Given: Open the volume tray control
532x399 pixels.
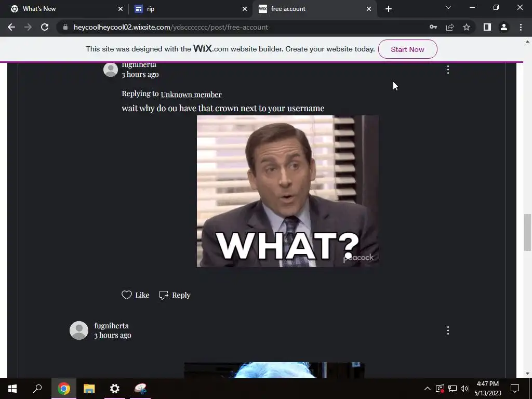Looking at the screenshot, I should tap(465, 389).
